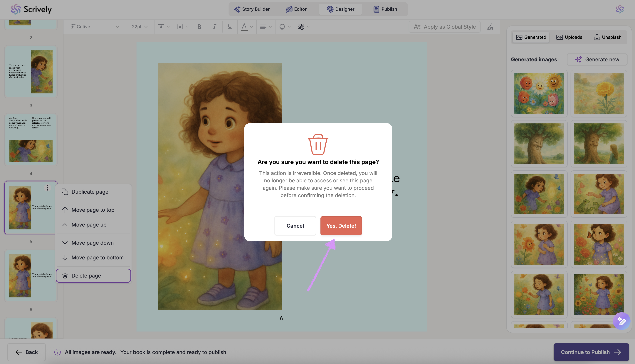Switch to the Unsplash tab
This screenshot has height=364, width=635.
[x=607, y=37]
